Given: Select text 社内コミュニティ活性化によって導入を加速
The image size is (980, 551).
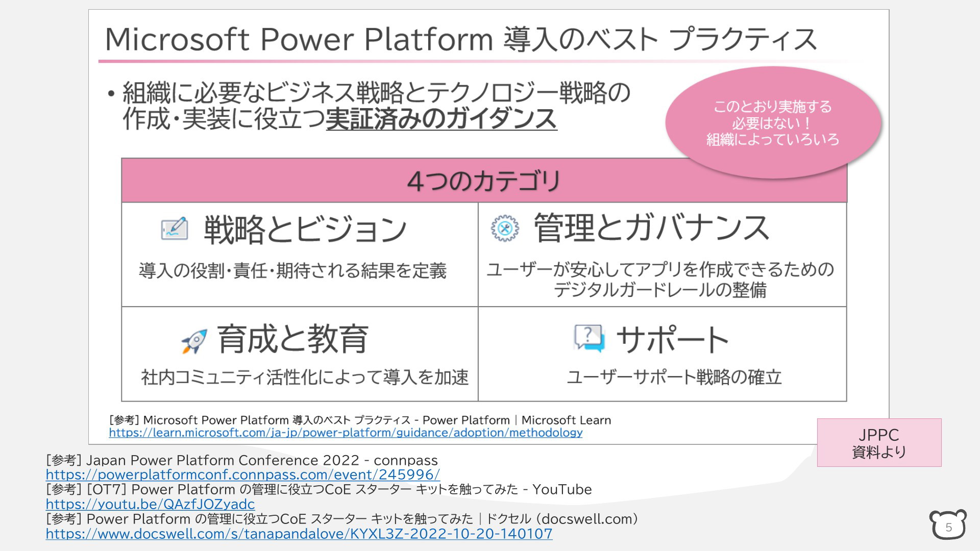Looking at the screenshot, I should pos(305,378).
